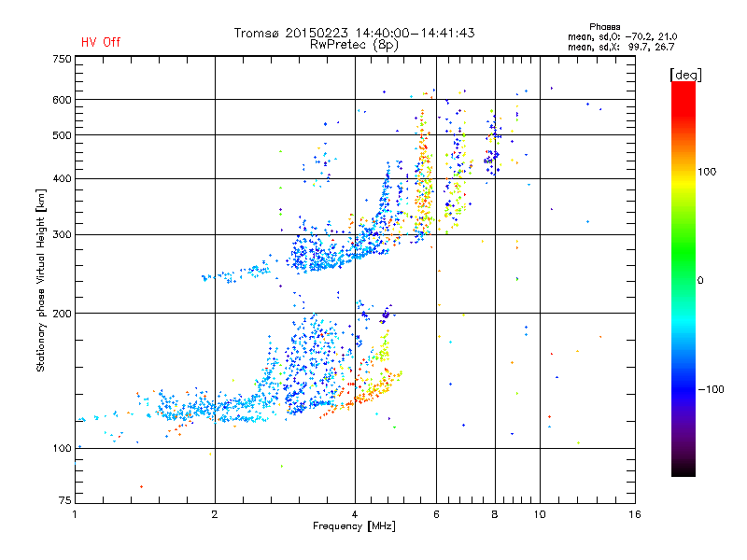Click the '[deg]' colorbar unit label
Image resolution: width=747 pixels, height=560 pixels.
tap(685, 75)
